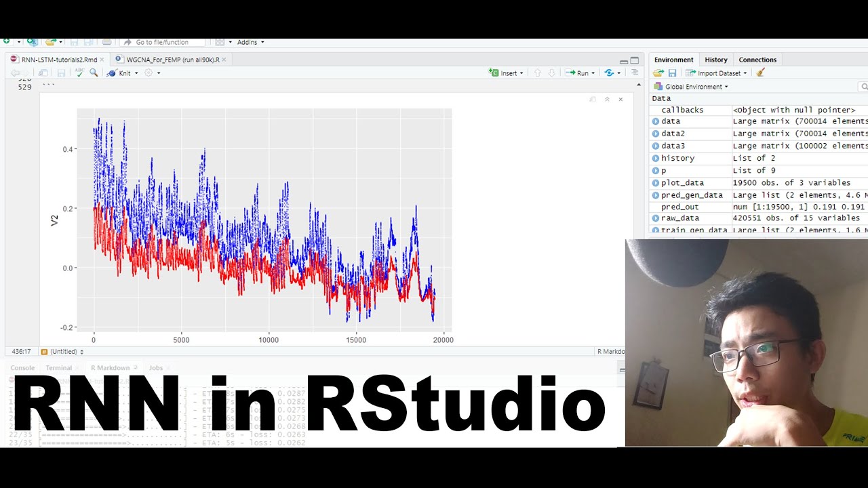
Task: Click the document options gear icon
Action: click(x=149, y=73)
